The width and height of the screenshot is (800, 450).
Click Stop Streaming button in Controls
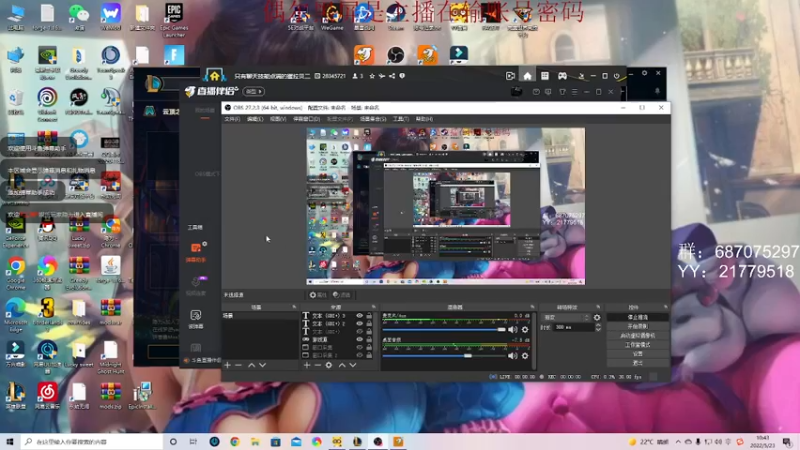click(x=637, y=317)
